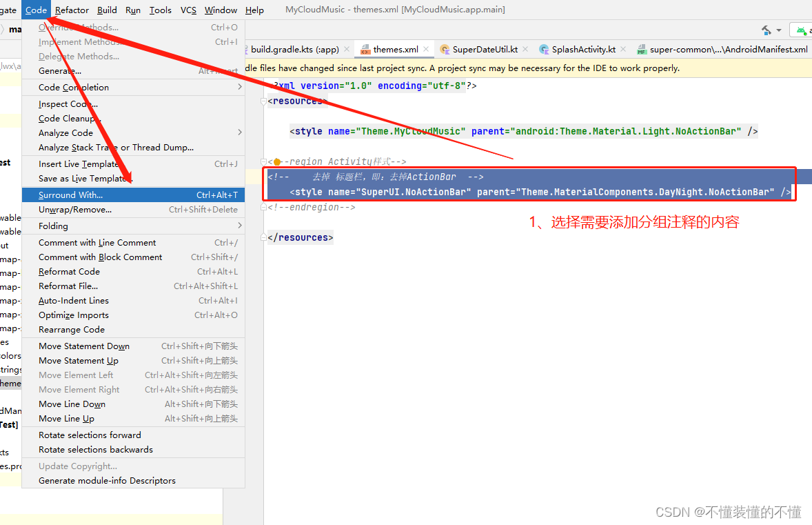Choose Code Cleanup... entry

(x=134, y=118)
